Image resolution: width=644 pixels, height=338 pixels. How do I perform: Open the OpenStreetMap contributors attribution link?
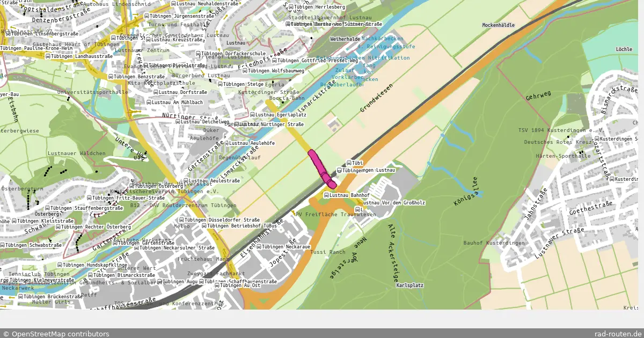pos(56,334)
